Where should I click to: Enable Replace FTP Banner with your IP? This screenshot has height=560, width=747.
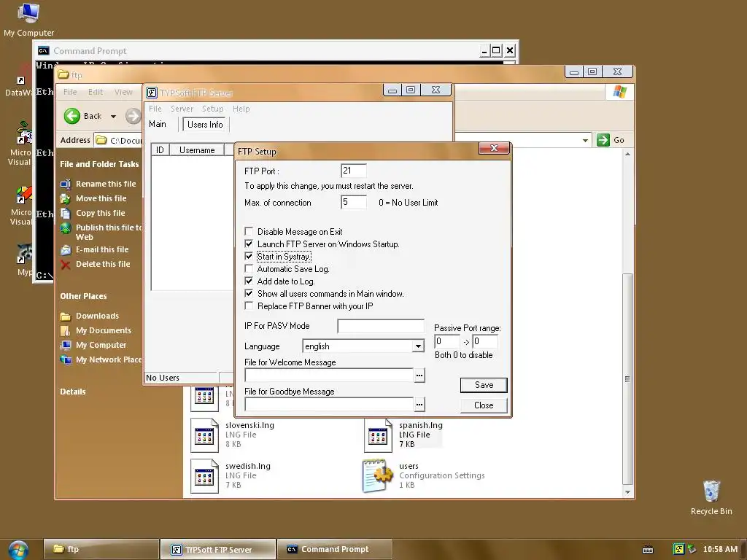point(249,306)
